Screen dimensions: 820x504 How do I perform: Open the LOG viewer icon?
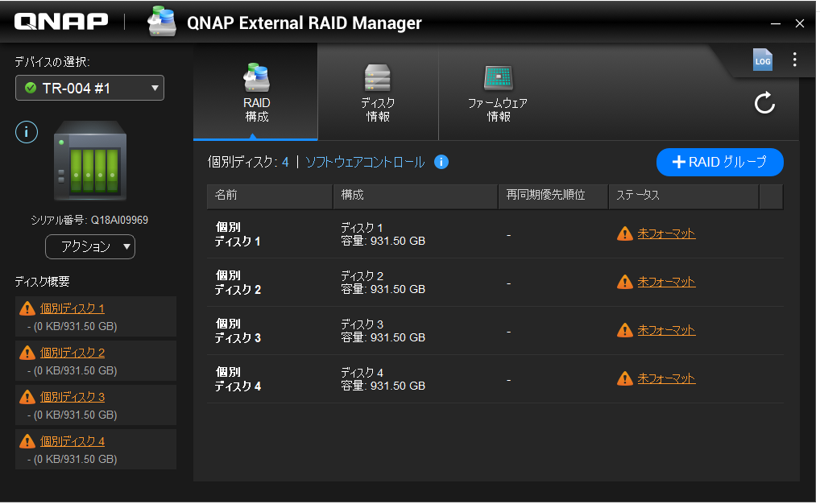click(x=762, y=60)
